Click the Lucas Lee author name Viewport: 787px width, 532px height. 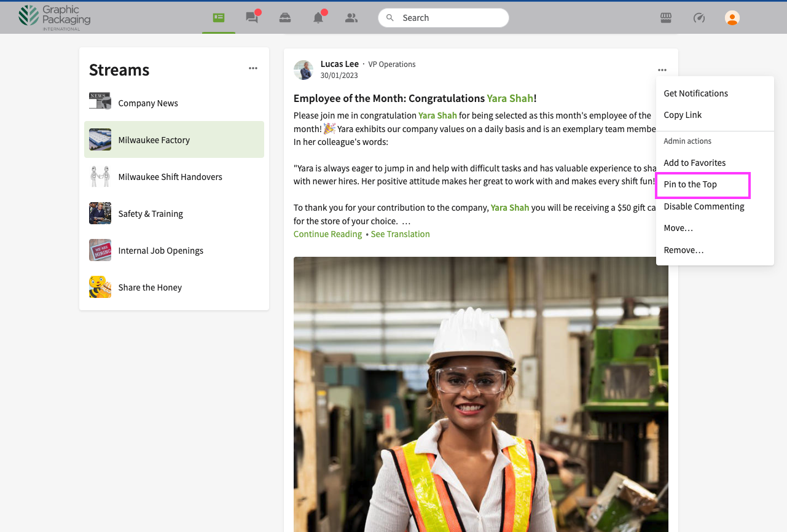(340, 64)
